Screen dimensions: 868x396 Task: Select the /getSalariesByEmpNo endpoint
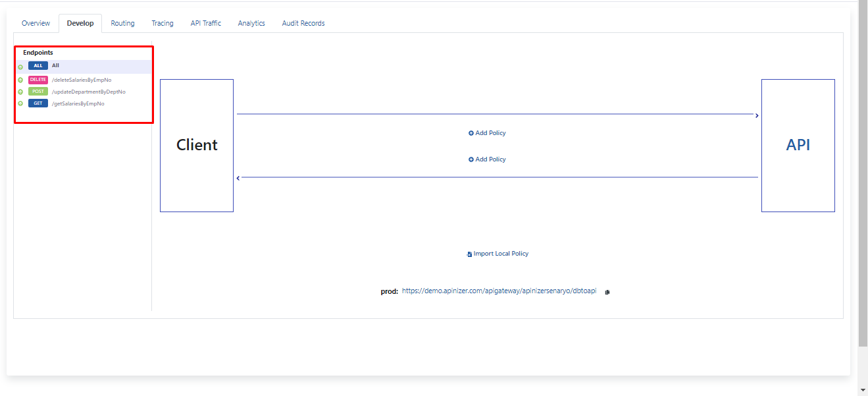pos(78,103)
